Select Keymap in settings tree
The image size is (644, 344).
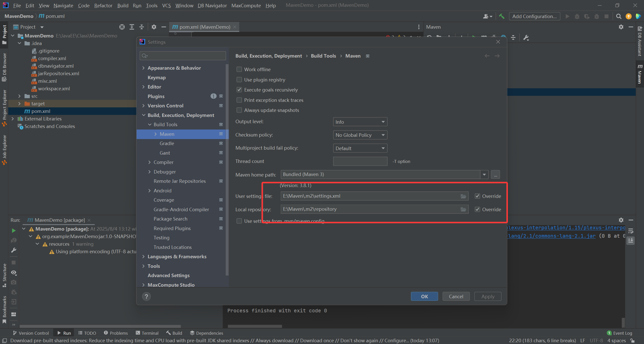pyautogui.click(x=156, y=77)
